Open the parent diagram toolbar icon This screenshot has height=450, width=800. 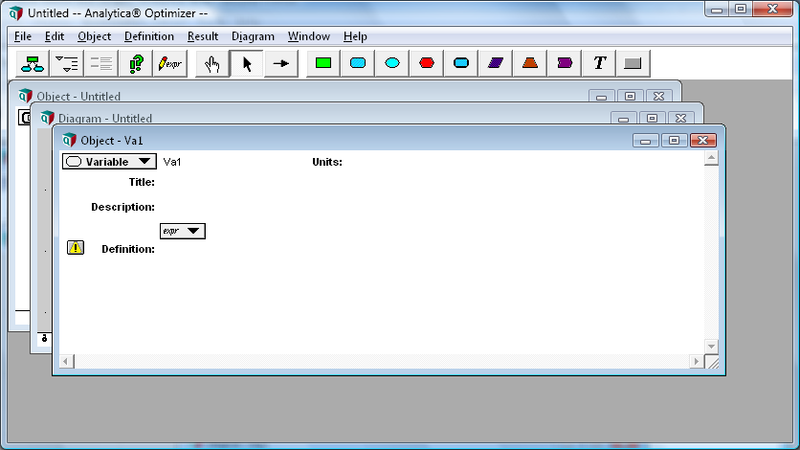click(x=32, y=64)
